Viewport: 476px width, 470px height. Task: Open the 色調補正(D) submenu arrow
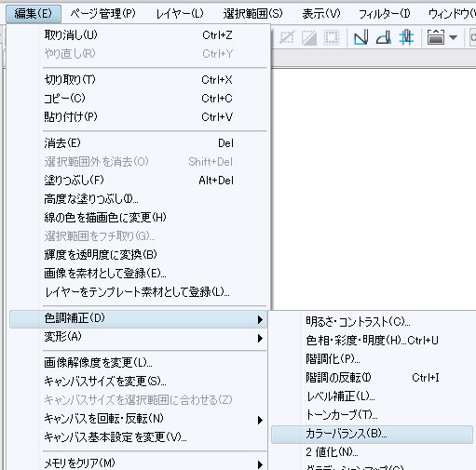(260, 319)
